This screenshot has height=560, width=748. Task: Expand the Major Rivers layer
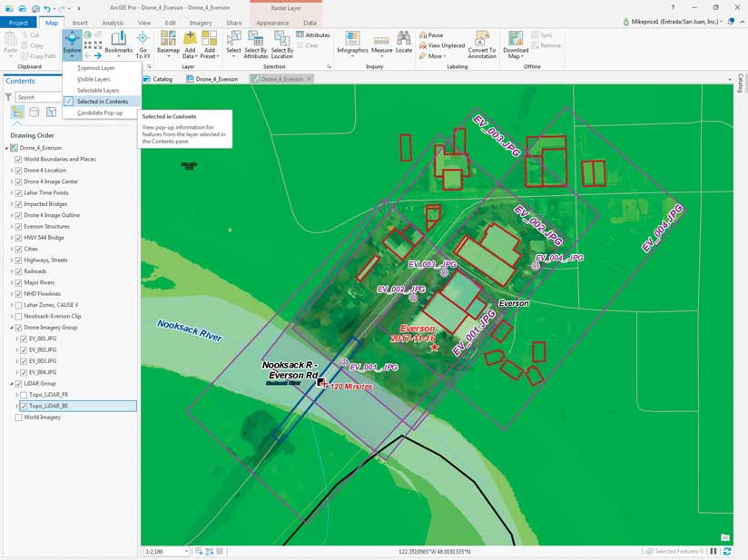[12, 282]
